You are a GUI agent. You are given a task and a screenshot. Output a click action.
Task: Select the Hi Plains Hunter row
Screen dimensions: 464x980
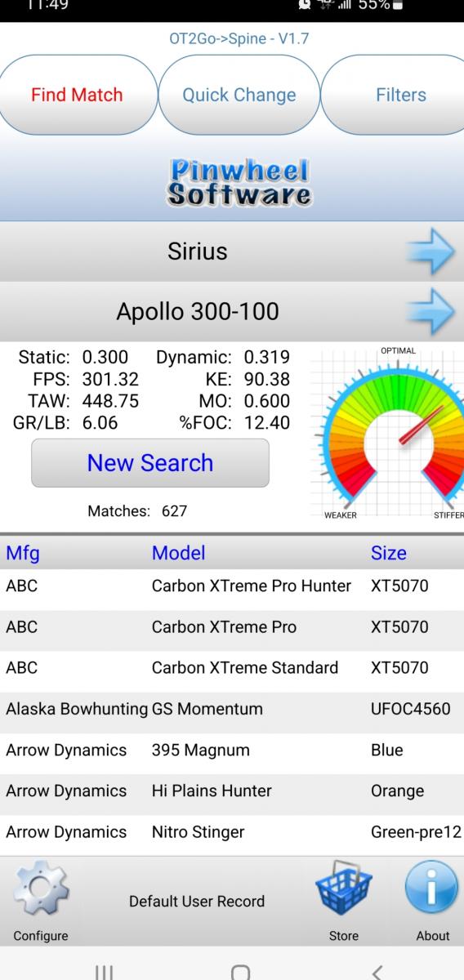[x=232, y=791]
